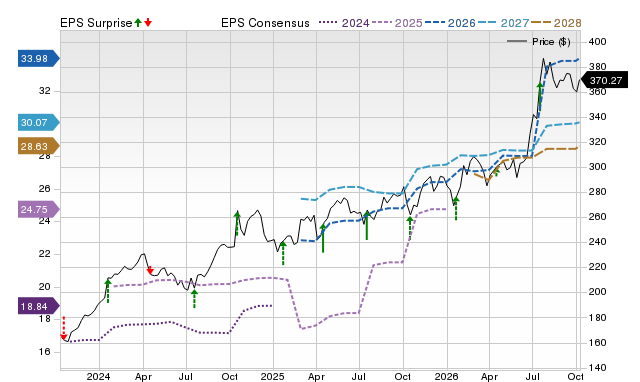Click the green surprise arrow just after 2024 start
This screenshot has height=382, width=640.
tap(108, 291)
